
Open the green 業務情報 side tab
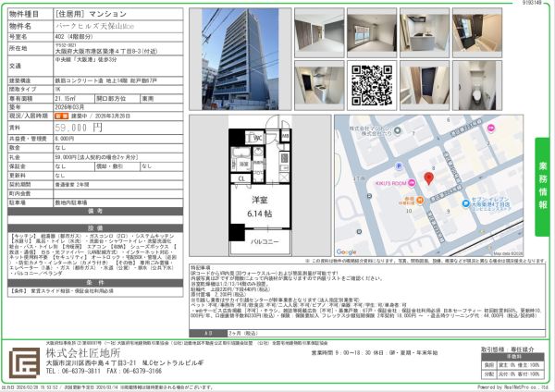(x=542, y=187)
